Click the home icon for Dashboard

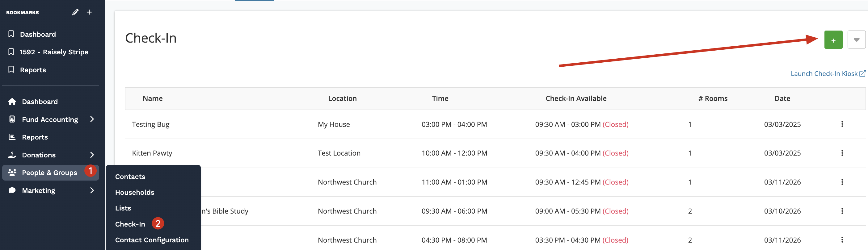(12, 102)
